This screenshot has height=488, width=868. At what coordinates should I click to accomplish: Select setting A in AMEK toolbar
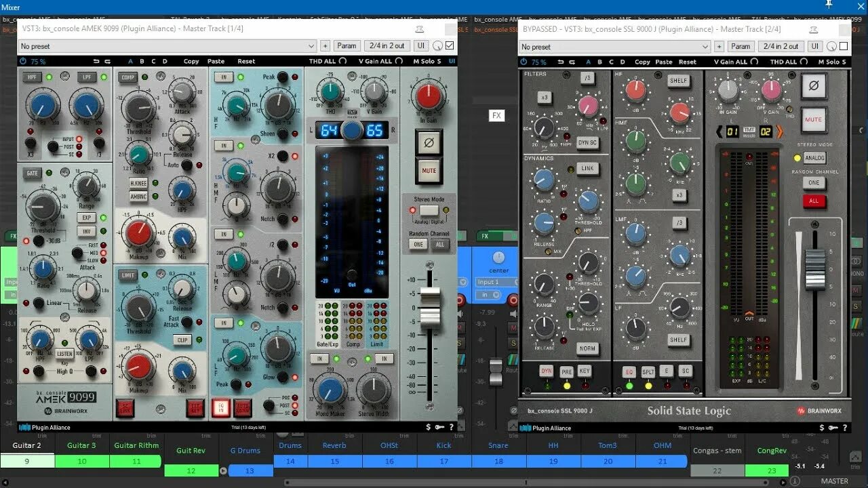[x=130, y=62]
